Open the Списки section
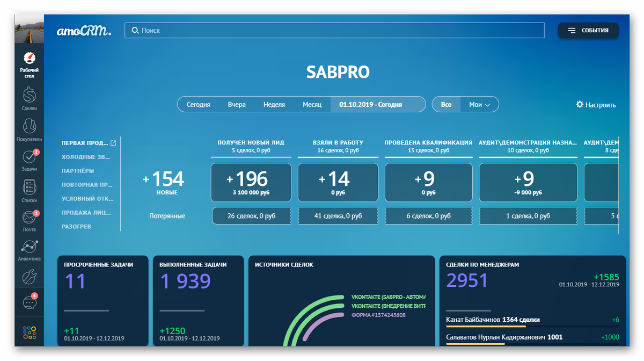Screen dimensions: 644x361 click(29, 191)
